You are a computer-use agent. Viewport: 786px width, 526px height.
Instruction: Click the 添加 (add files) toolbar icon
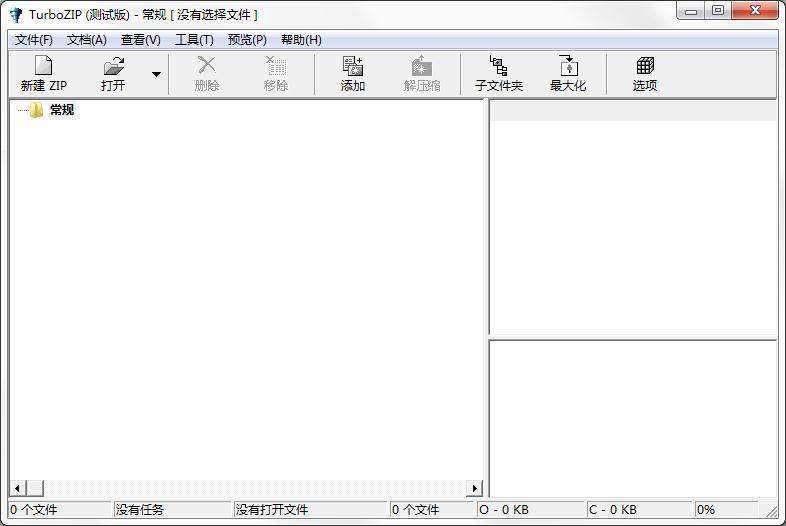(353, 66)
